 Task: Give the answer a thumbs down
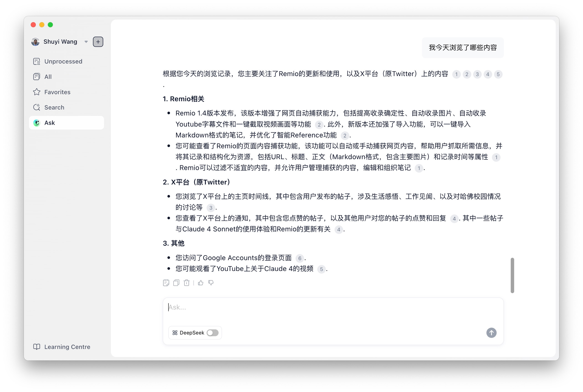pyautogui.click(x=211, y=283)
